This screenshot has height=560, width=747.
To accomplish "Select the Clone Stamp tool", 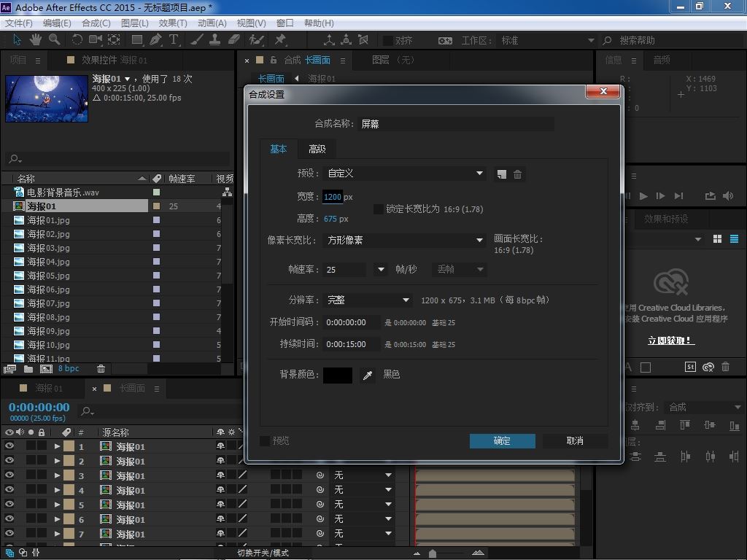I will click(215, 39).
